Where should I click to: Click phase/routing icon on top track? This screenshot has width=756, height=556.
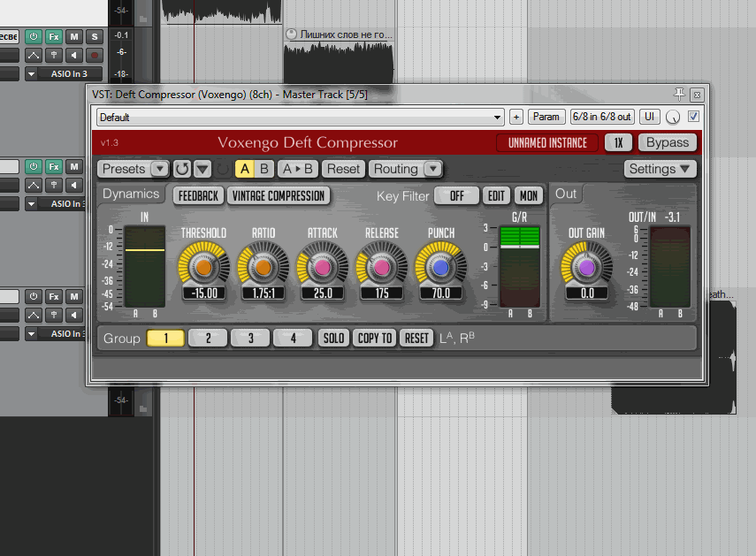coord(54,55)
